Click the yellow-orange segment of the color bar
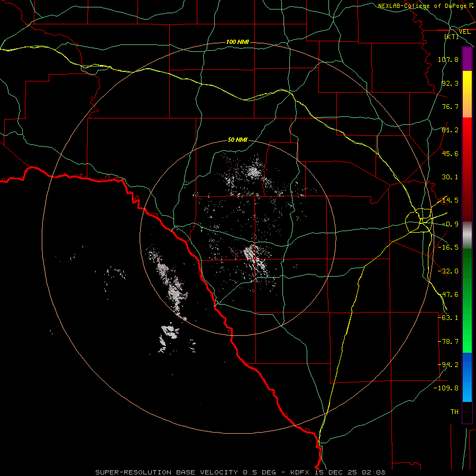 coord(467,94)
